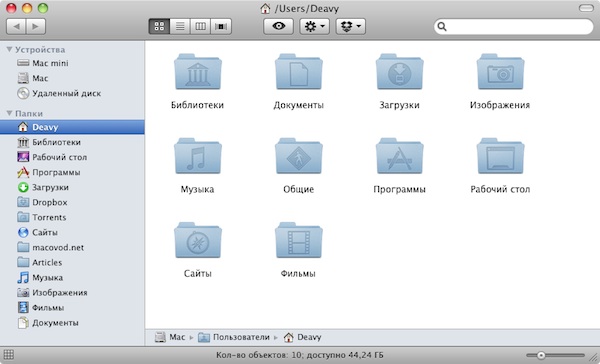Collapse the Устройства sidebar section
Viewport: 600px width, 364px height.
pyautogui.click(x=10, y=49)
